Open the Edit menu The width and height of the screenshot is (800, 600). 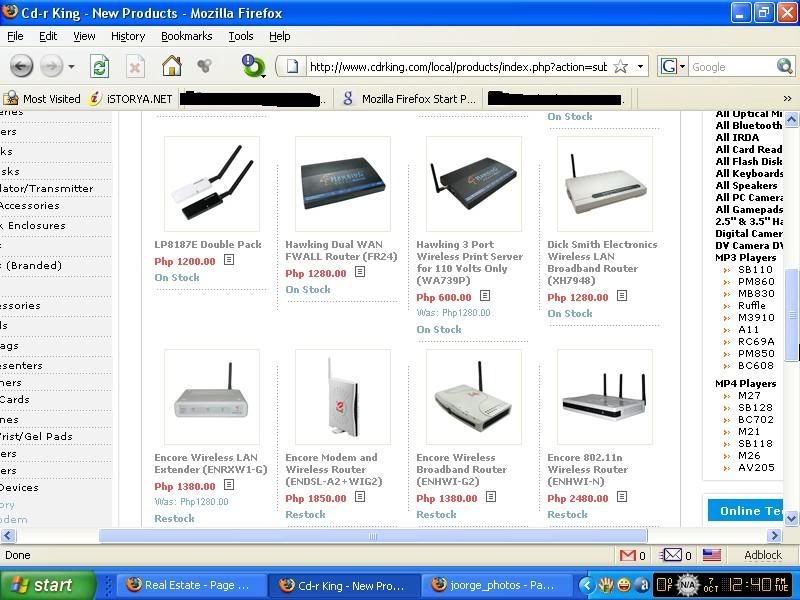tap(48, 36)
